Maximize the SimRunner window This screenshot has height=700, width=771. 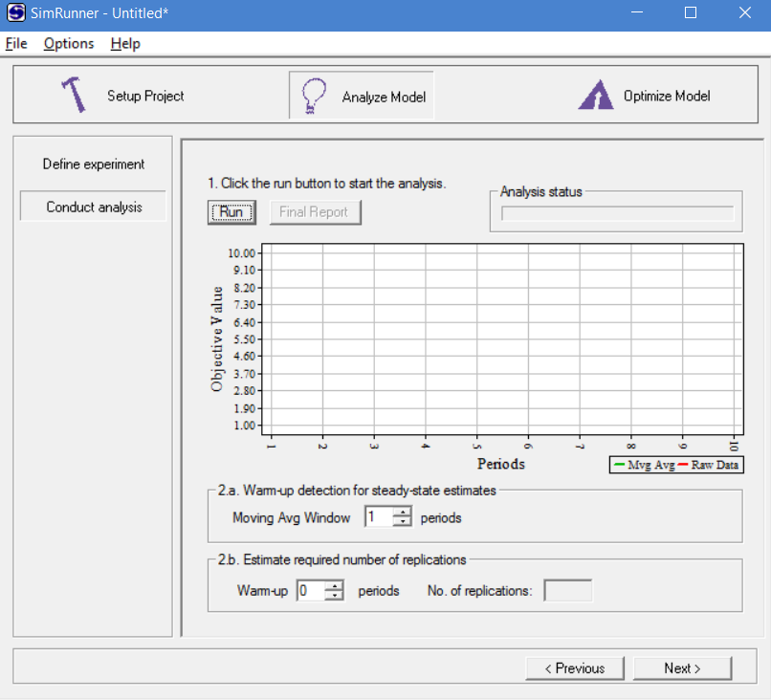691,12
